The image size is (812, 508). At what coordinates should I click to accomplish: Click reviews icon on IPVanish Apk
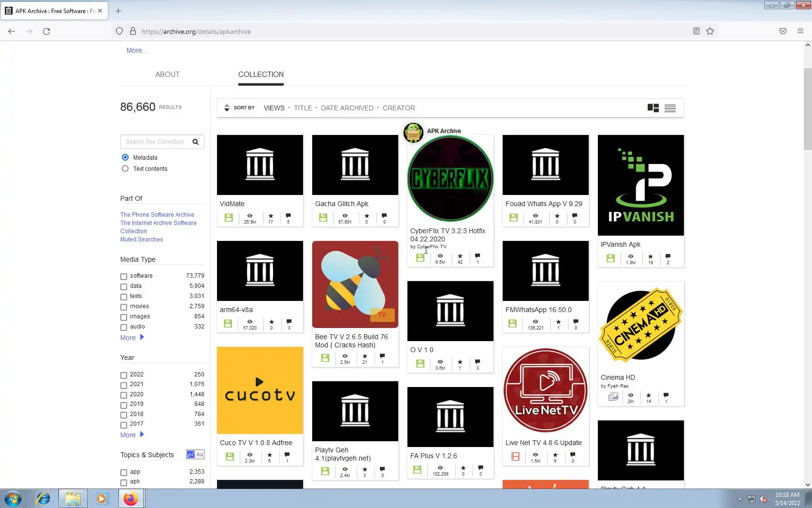(668, 256)
